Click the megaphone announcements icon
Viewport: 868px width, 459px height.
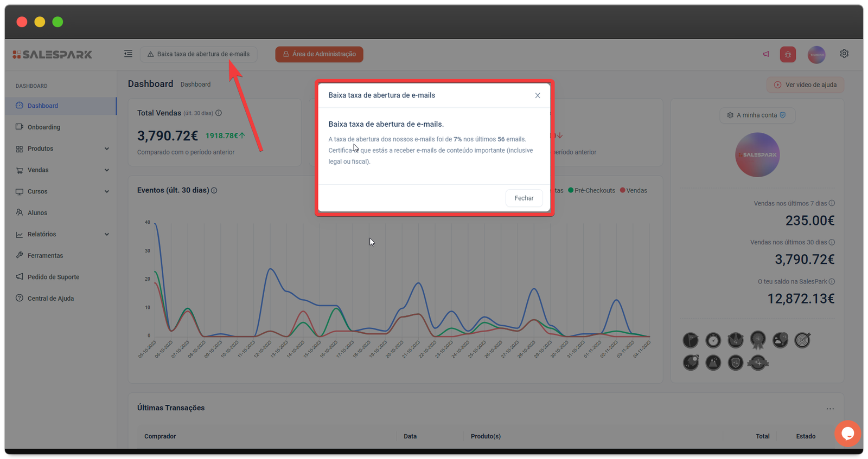pyautogui.click(x=766, y=54)
